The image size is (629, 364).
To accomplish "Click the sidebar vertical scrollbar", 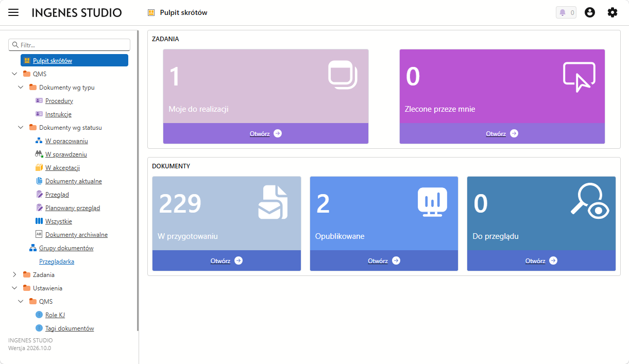I will (138, 180).
